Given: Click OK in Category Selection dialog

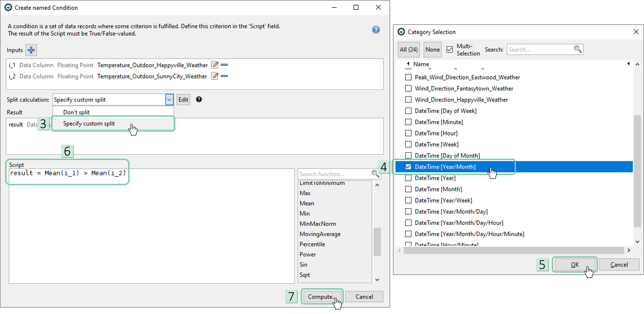Looking at the screenshot, I should point(574,265).
